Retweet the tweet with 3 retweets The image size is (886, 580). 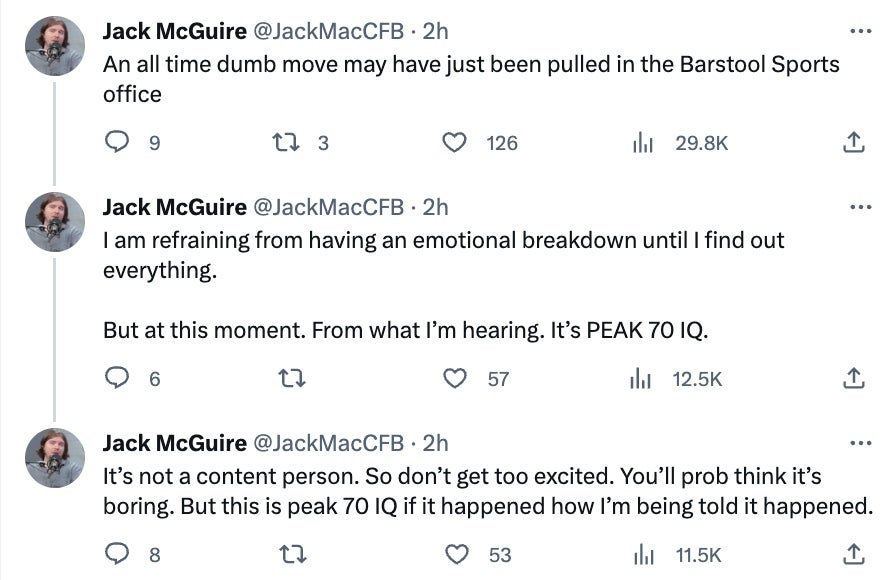[284, 143]
